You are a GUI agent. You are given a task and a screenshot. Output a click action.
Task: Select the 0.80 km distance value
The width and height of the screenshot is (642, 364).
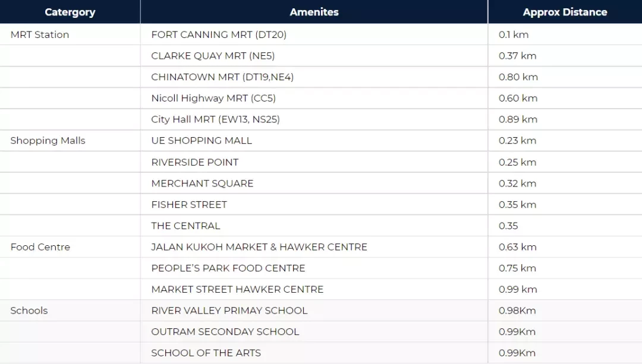[518, 77]
